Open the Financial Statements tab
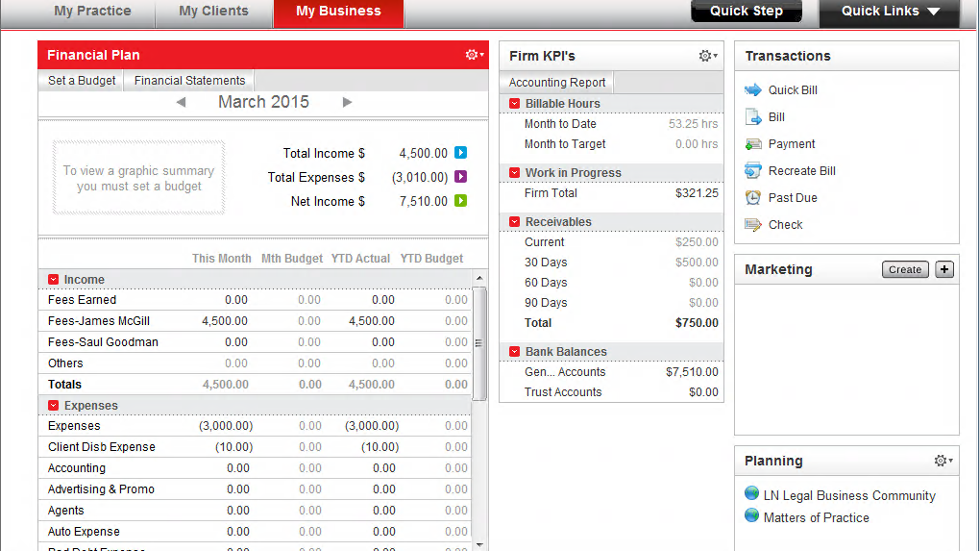Viewport: 980px width, 551px height. 189,81
